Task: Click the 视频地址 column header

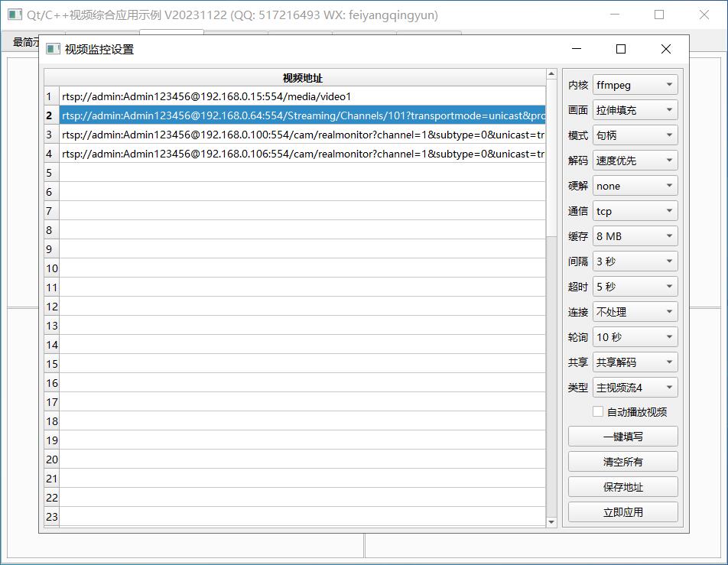Action: [x=302, y=78]
